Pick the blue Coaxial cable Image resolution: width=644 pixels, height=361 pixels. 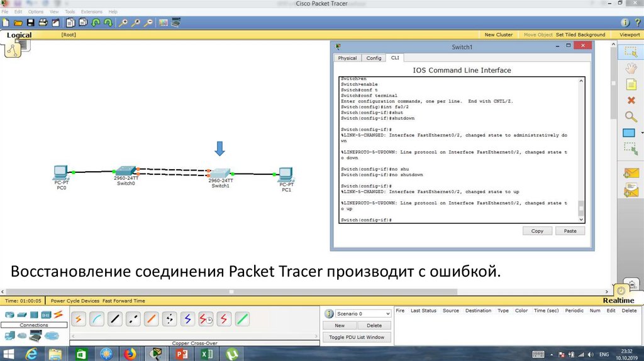187,319
